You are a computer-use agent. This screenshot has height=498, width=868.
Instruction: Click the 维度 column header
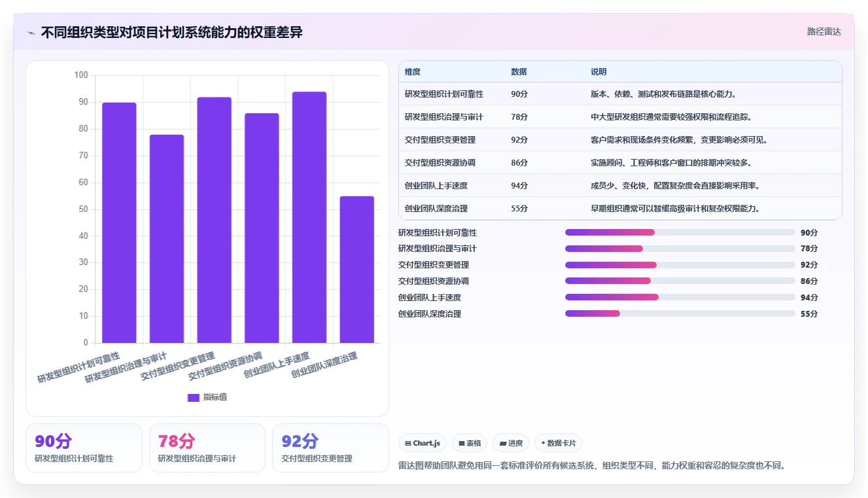tap(413, 72)
